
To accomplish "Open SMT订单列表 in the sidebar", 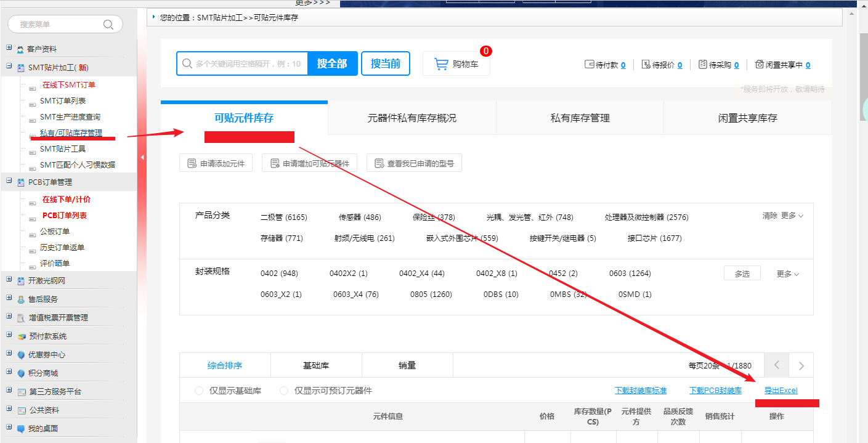I will [x=63, y=100].
